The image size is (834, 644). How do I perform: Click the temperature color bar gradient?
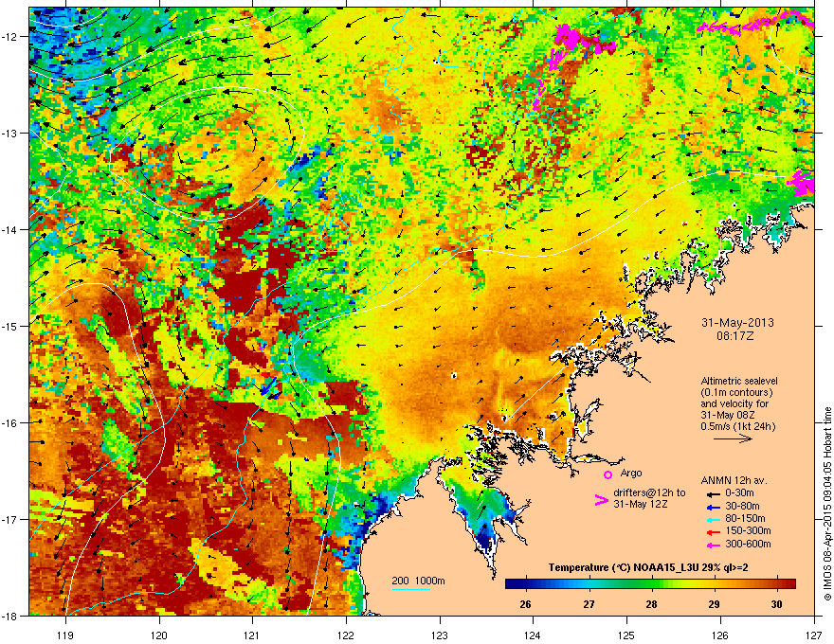(650, 584)
